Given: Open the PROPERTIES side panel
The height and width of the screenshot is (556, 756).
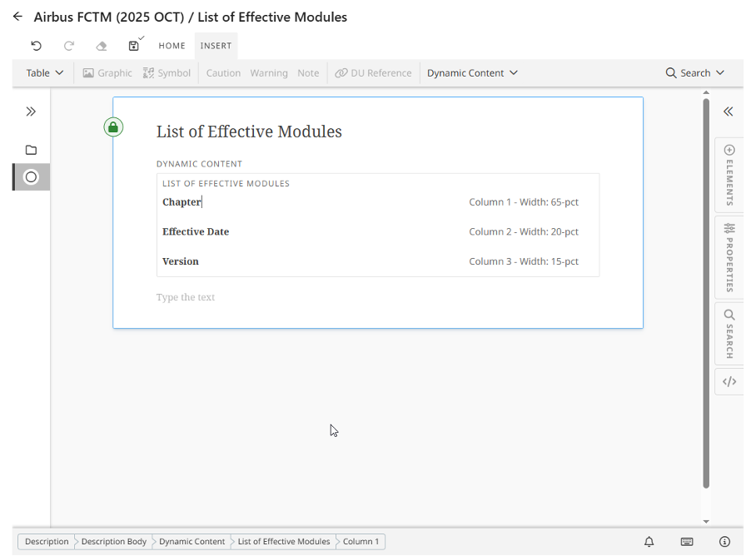Looking at the screenshot, I should [x=729, y=257].
